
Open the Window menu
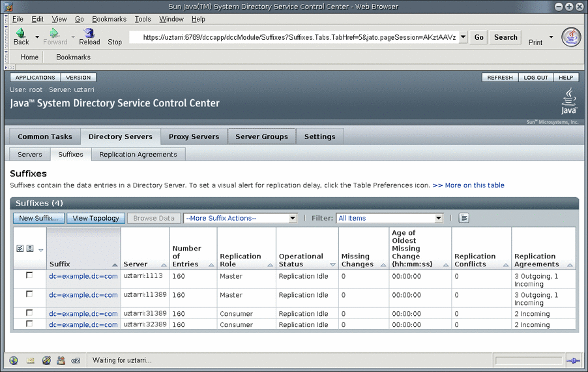pos(171,19)
